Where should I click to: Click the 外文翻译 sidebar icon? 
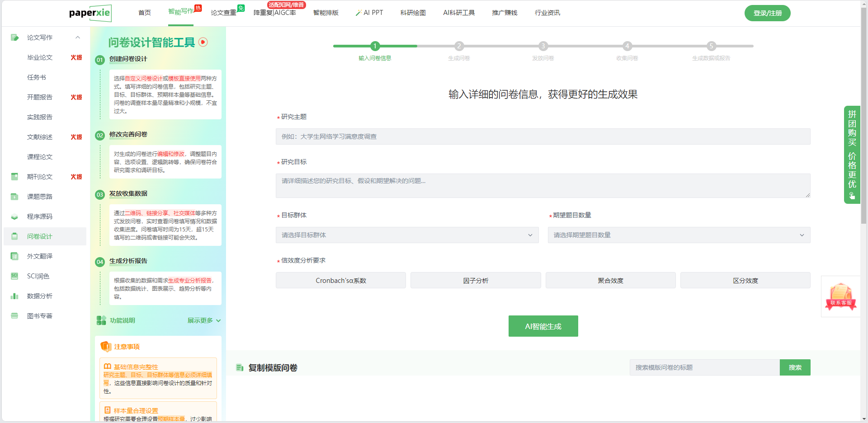14,256
